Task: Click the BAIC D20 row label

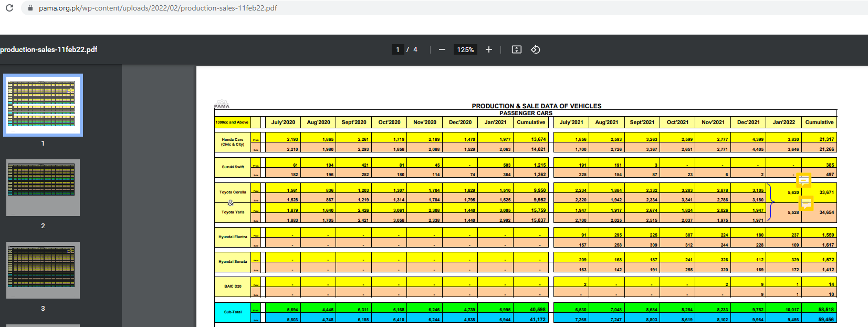Action: pos(233,287)
